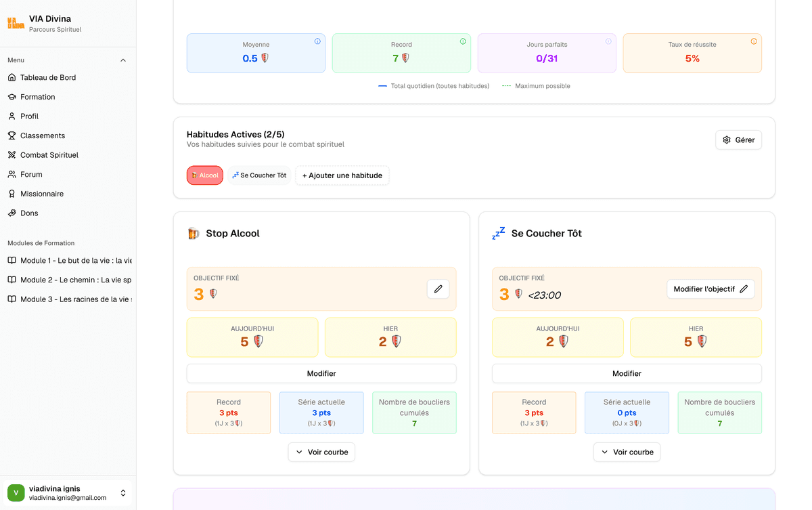Click Modifier in the Stop Alcool card
The width and height of the screenshot is (812, 510).
click(321, 373)
